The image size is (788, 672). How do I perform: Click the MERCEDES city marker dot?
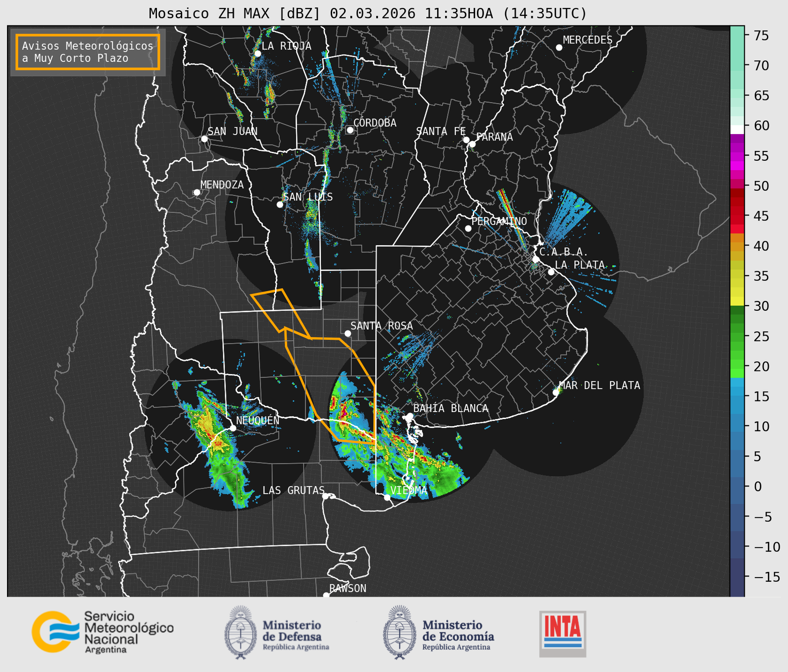coord(559,48)
